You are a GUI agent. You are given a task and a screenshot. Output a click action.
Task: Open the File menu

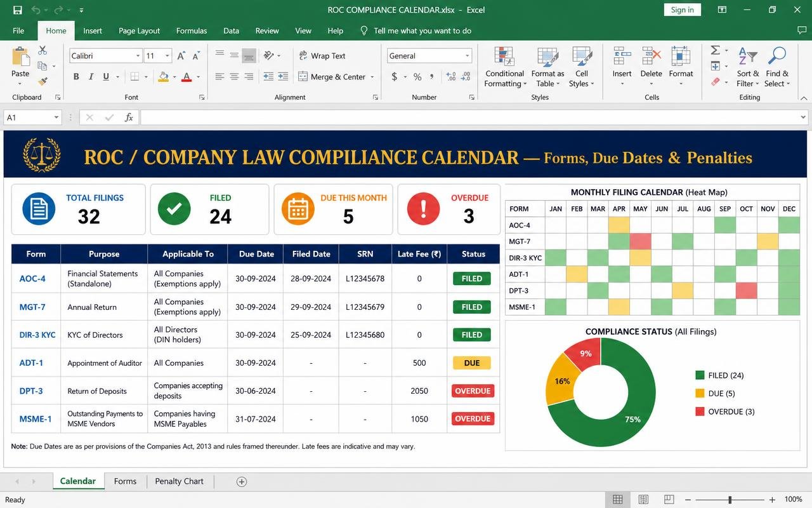coord(18,30)
